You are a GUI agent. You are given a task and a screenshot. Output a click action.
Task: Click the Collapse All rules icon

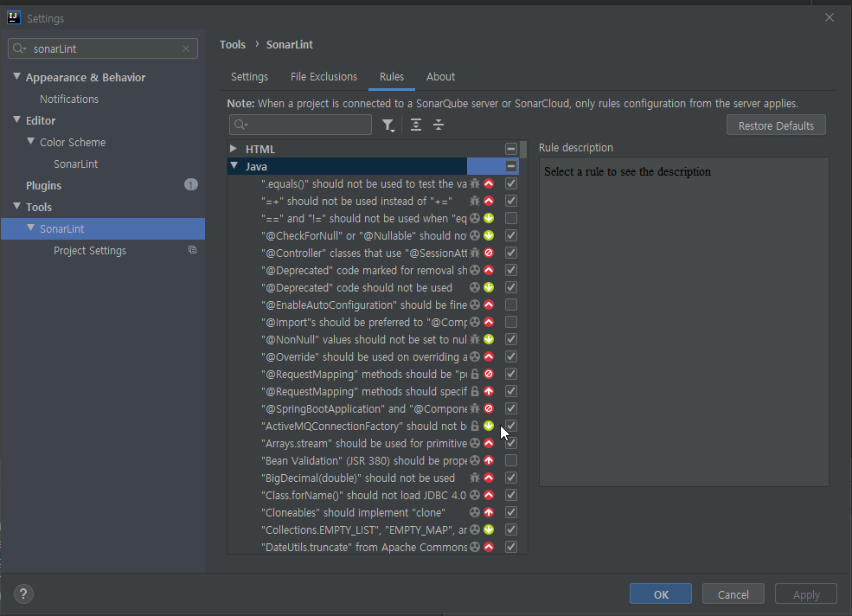click(439, 125)
